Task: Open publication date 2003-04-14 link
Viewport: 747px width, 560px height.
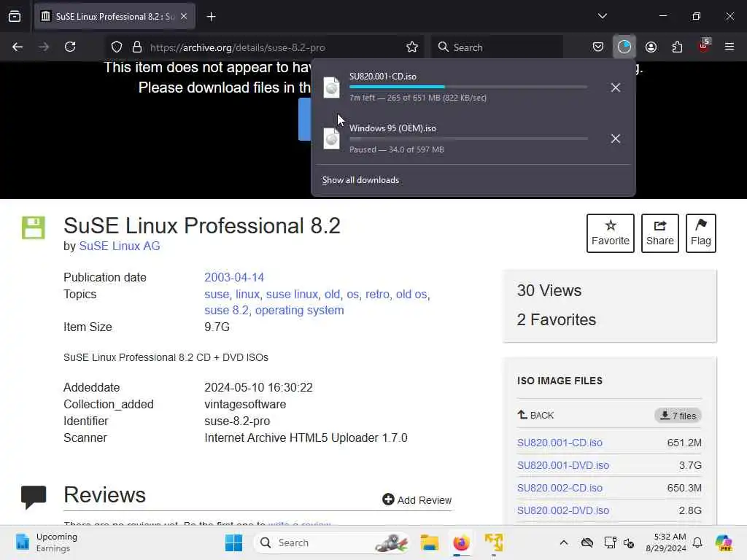Action: pos(234,277)
